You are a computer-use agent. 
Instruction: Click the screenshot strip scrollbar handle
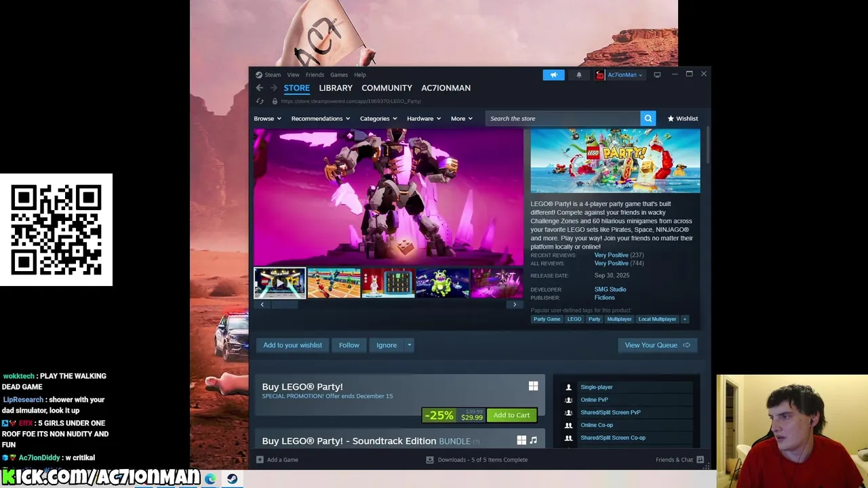point(285,304)
